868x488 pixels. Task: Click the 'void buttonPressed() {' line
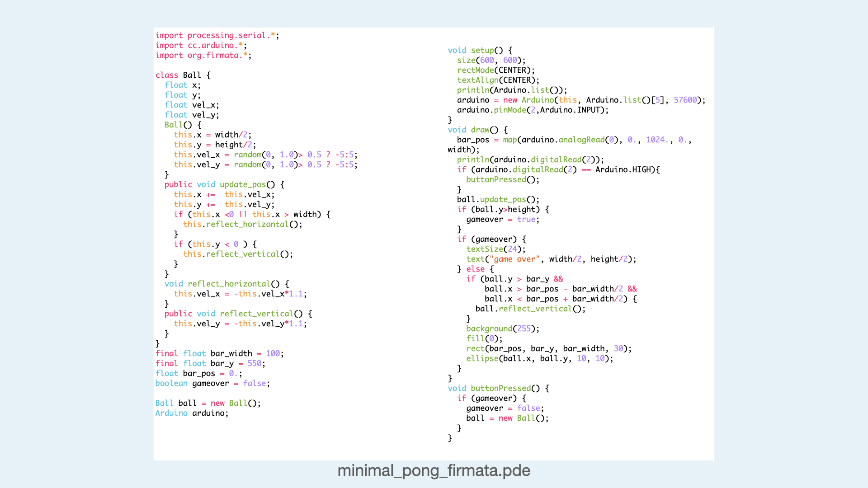coord(498,388)
